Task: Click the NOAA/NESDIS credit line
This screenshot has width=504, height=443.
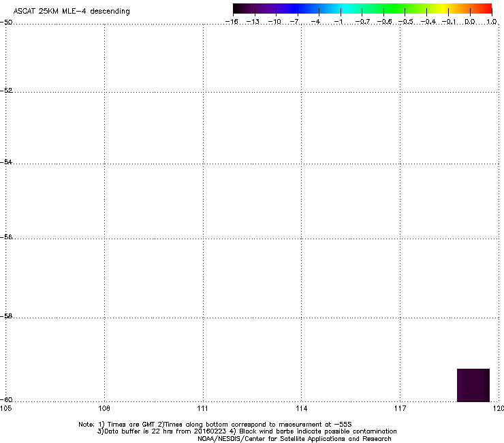Action: click(294, 439)
